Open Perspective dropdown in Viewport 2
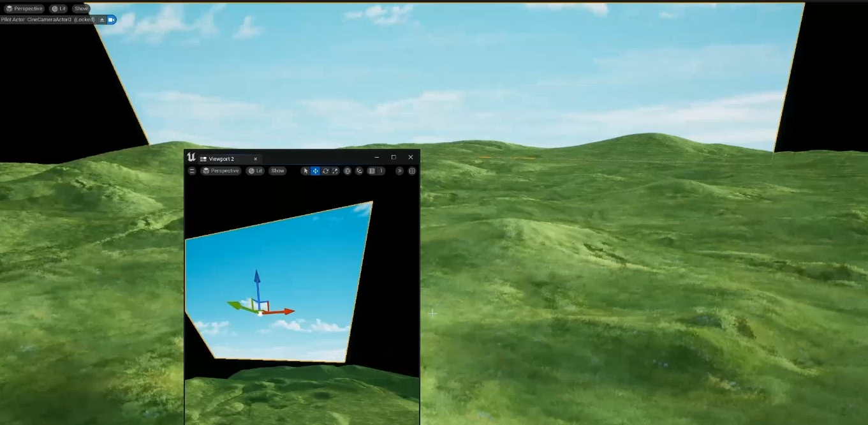This screenshot has height=425, width=868. (x=221, y=171)
